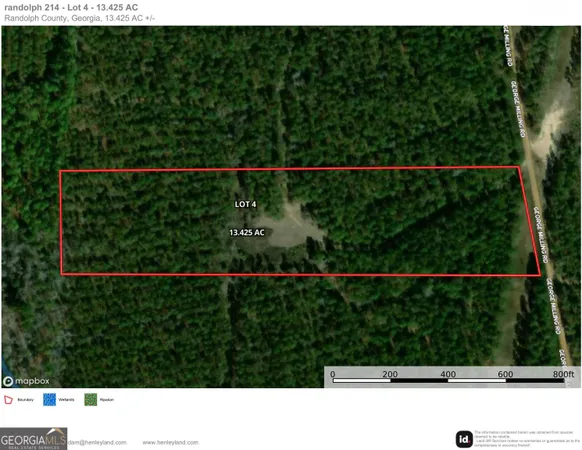The width and height of the screenshot is (582, 450).
Task: Click the blue Wetlands legend swatch
Action: [49, 400]
